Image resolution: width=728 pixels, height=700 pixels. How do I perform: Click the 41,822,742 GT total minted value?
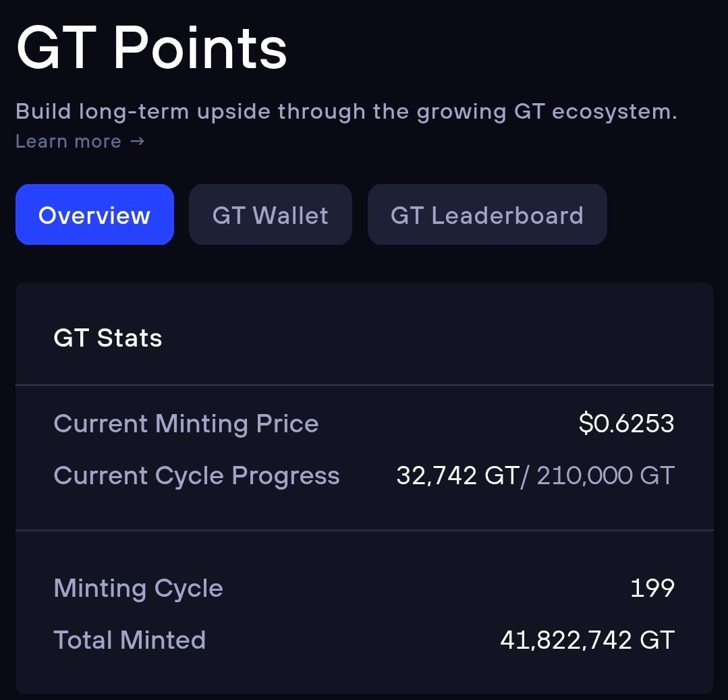coord(587,640)
